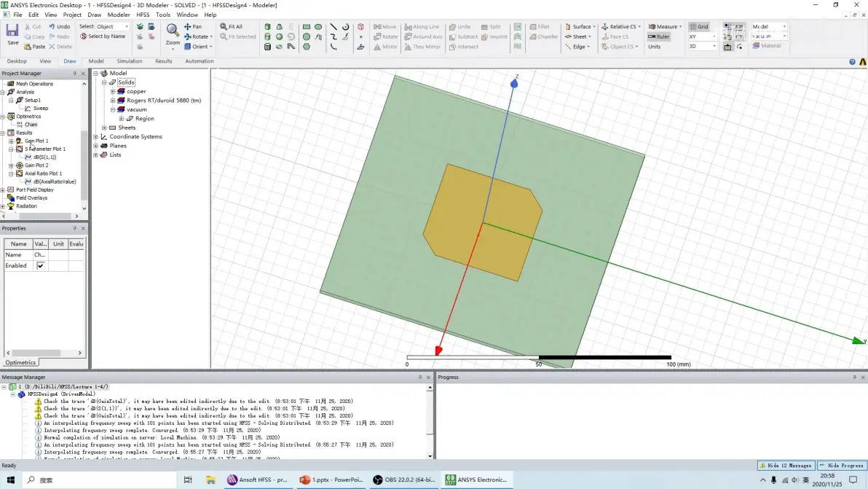
Task: Expand the copper solids node
Action: 113,91
